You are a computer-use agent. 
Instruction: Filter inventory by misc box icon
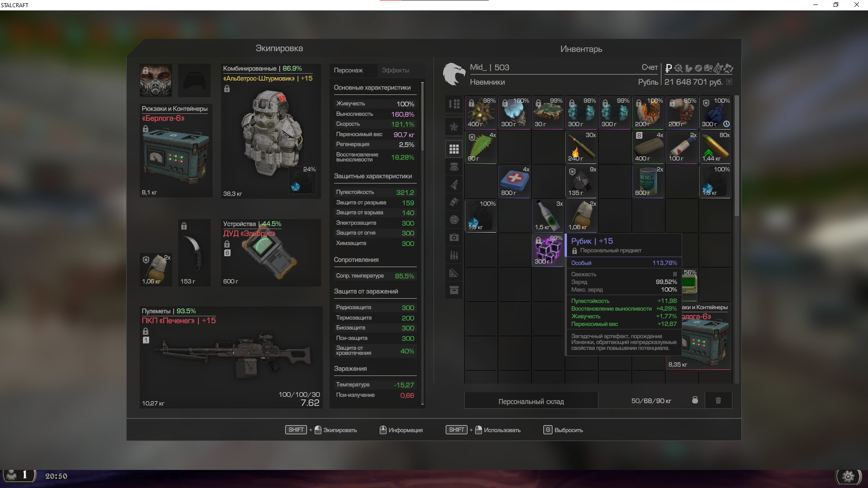coord(454,290)
